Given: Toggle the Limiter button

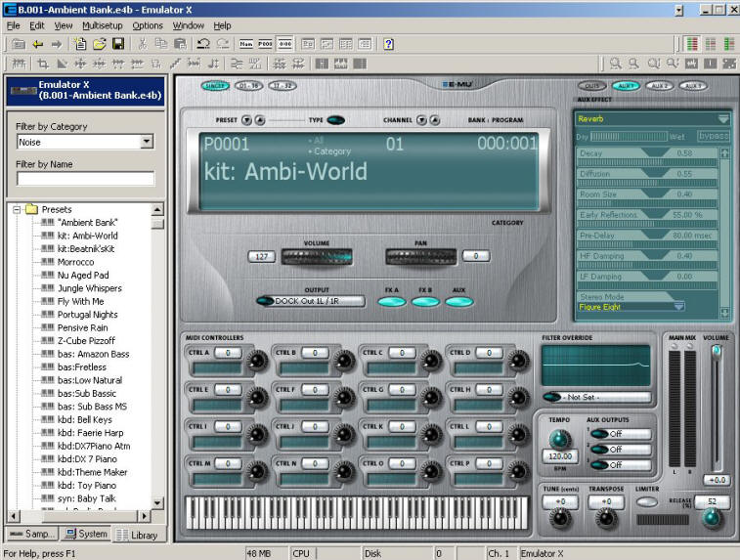Looking at the screenshot, I should point(647,502).
